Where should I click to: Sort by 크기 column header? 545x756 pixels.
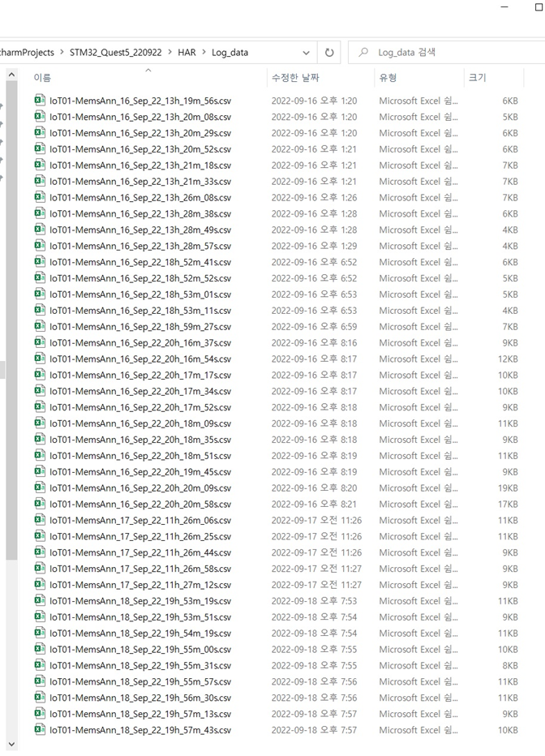(478, 78)
